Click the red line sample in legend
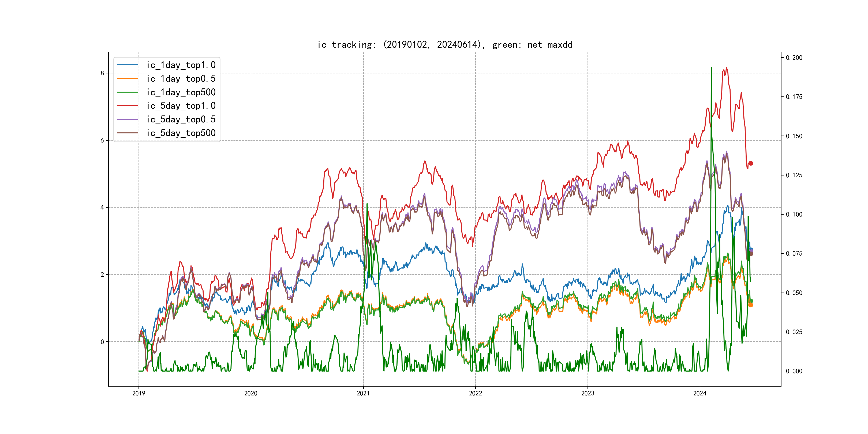The height and width of the screenshot is (434, 868). [x=127, y=106]
